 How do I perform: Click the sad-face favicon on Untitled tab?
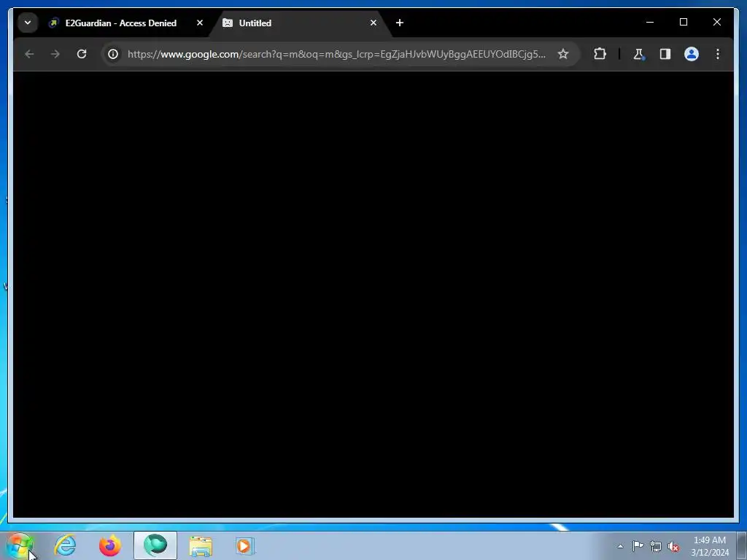click(x=228, y=23)
